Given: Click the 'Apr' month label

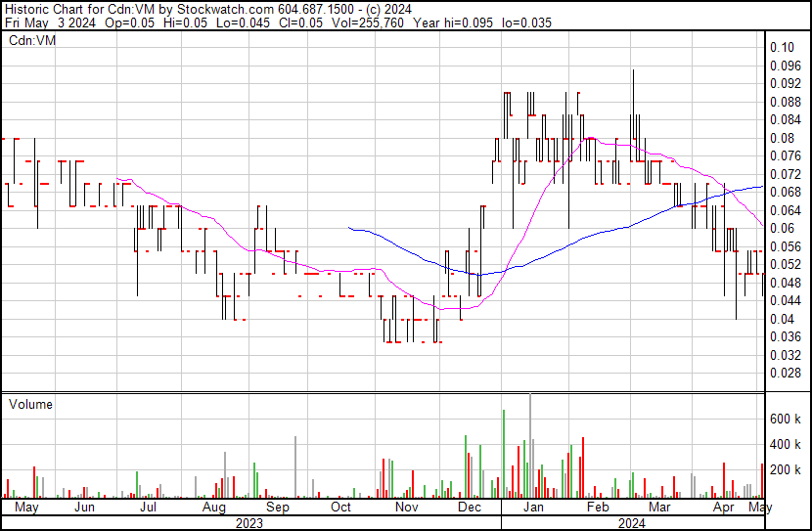Looking at the screenshot, I should 723,508.
